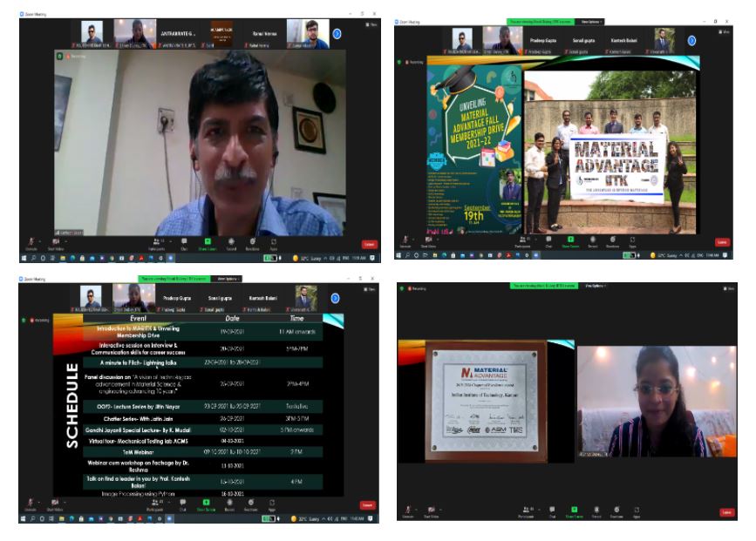This screenshot has height=541, width=756.
Task: Expand View Options in the Material Advantage poster meeting
Action: [591, 20]
